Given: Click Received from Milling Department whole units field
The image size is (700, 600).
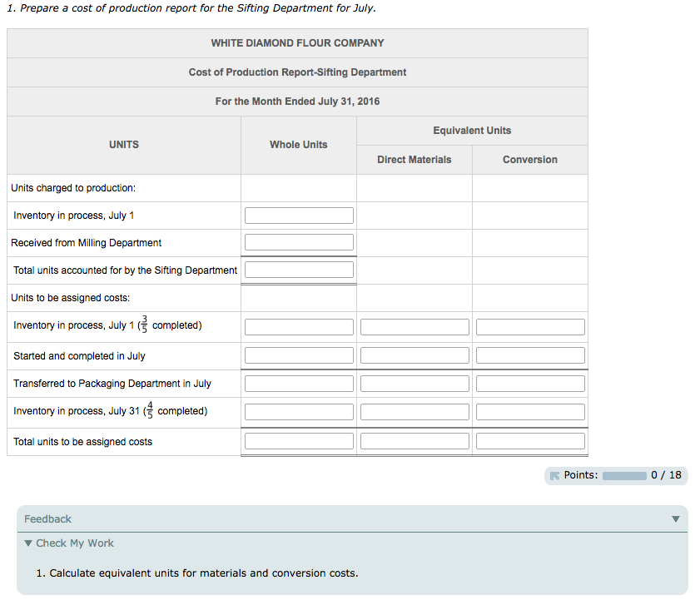Looking at the screenshot, I should [x=299, y=242].
